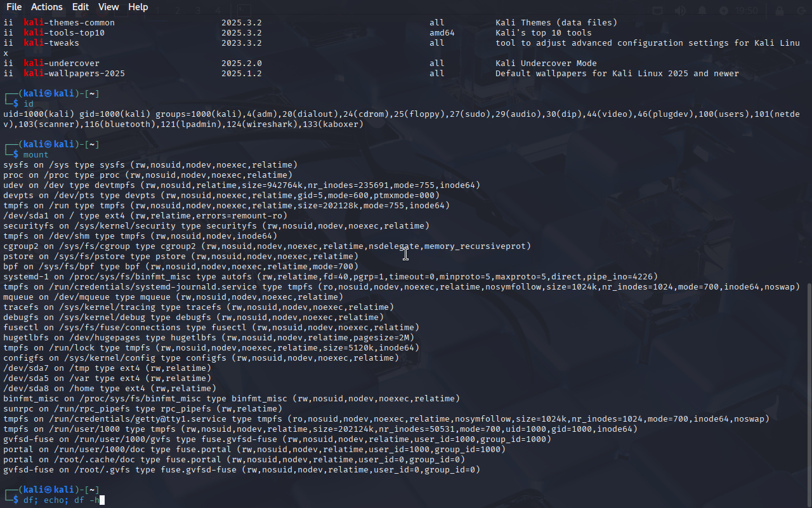The height and width of the screenshot is (508, 812).
Task: Click the 'portal on /root/.cache/doc' line
Action: click(x=234, y=460)
